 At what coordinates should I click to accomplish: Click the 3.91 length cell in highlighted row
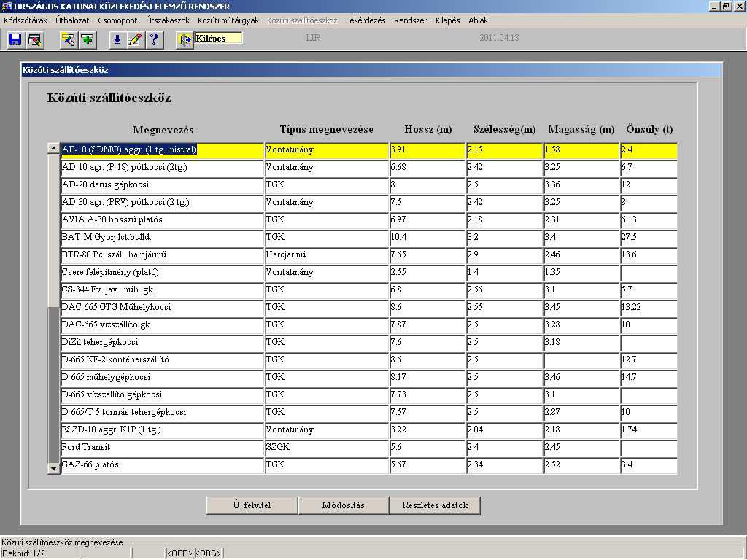pyautogui.click(x=427, y=150)
